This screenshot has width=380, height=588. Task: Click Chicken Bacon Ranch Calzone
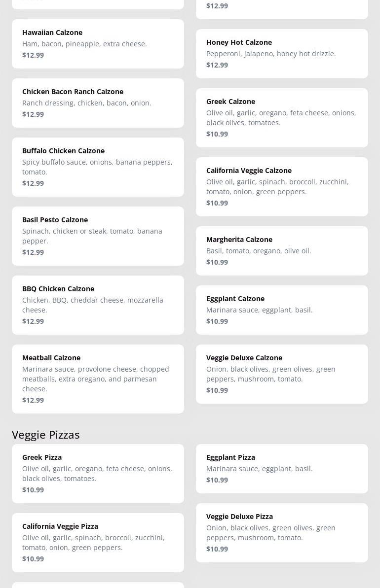click(x=98, y=103)
